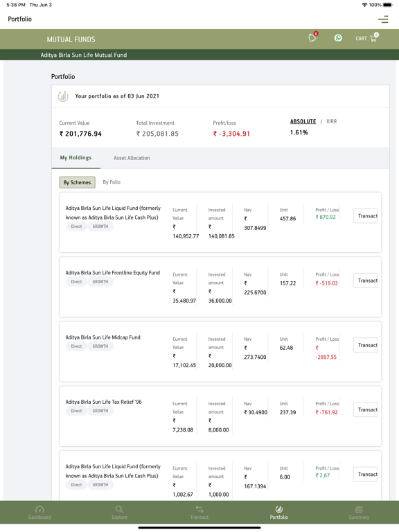This screenshot has width=399, height=532.
Task: Tap Direct tag on Frontline Equity Fund
Action: [x=76, y=282]
